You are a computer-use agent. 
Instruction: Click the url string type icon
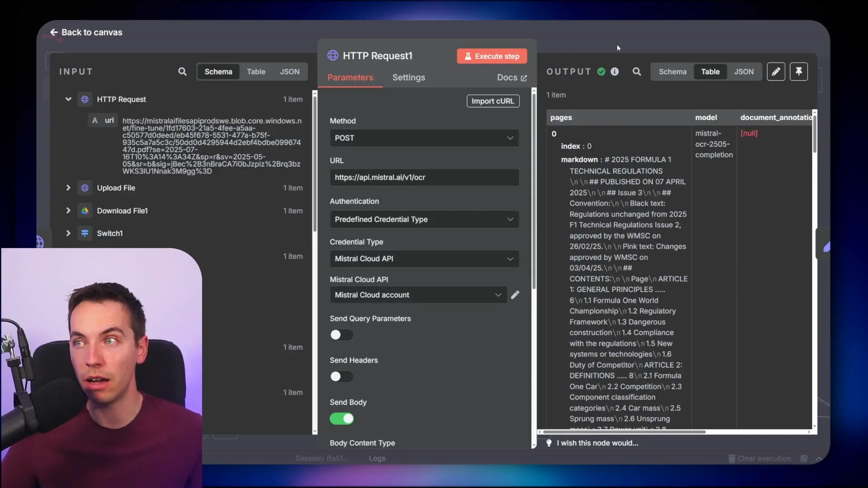(x=94, y=120)
